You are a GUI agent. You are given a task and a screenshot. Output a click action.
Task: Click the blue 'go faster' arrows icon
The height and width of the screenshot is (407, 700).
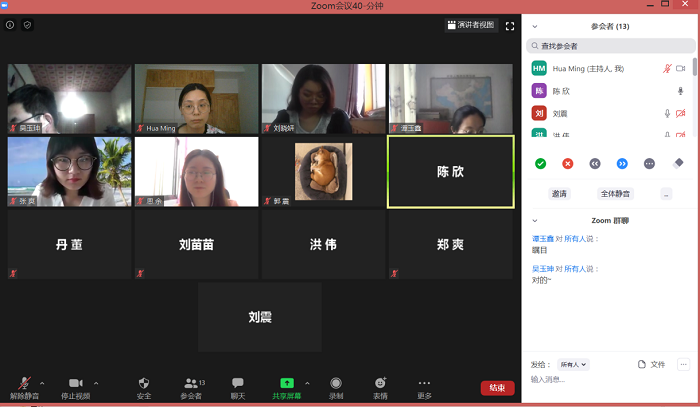click(622, 163)
